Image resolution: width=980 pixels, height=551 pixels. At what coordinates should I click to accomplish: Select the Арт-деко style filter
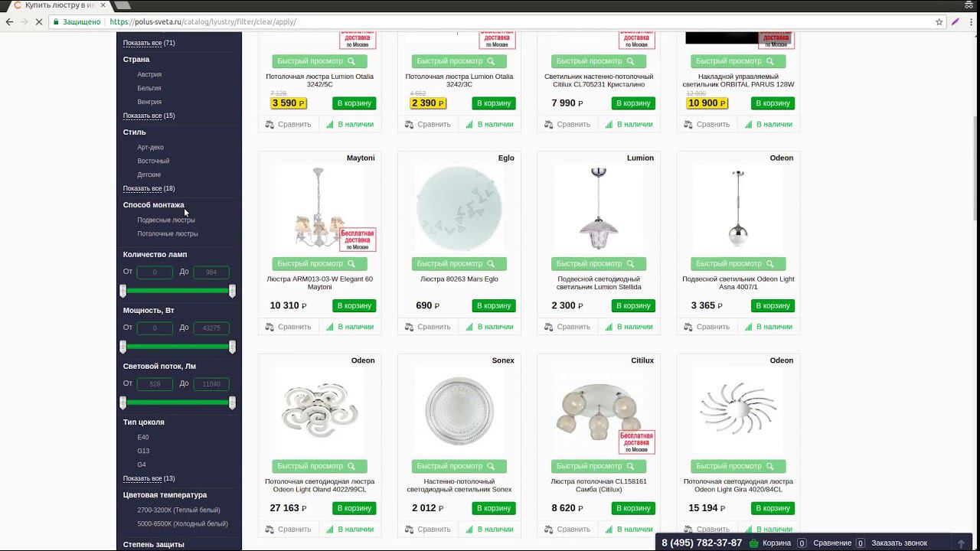(150, 147)
